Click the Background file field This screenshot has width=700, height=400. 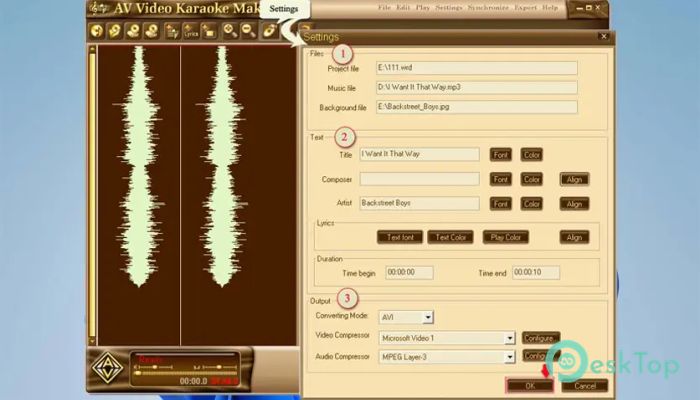pyautogui.click(x=476, y=107)
